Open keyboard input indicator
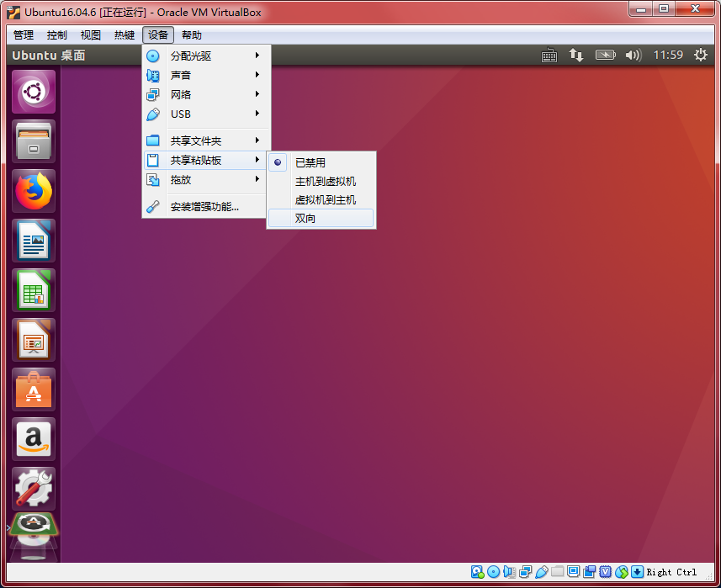Viewport: 721px width, 588px height. pyautogui.click(x=549, y=56)
